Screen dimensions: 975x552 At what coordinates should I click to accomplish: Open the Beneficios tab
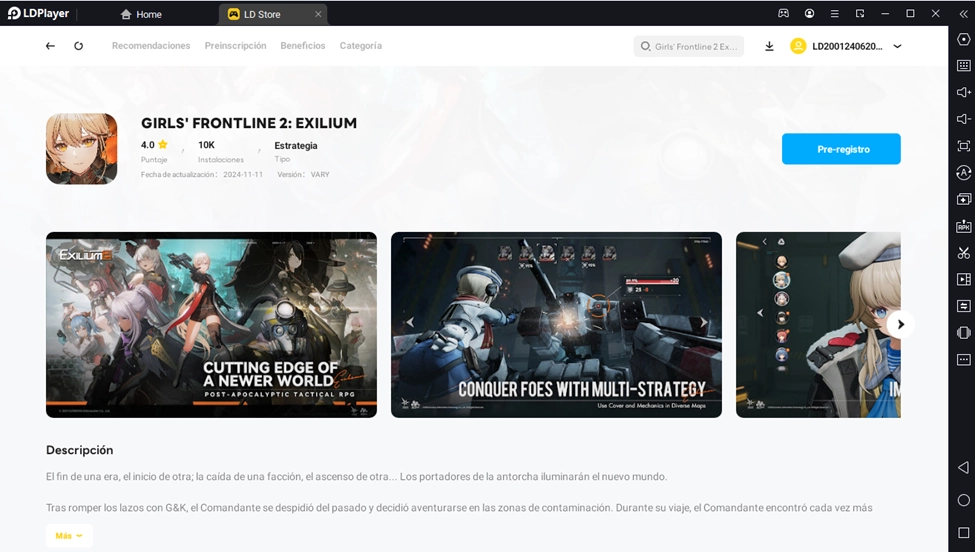coord(303,45)
